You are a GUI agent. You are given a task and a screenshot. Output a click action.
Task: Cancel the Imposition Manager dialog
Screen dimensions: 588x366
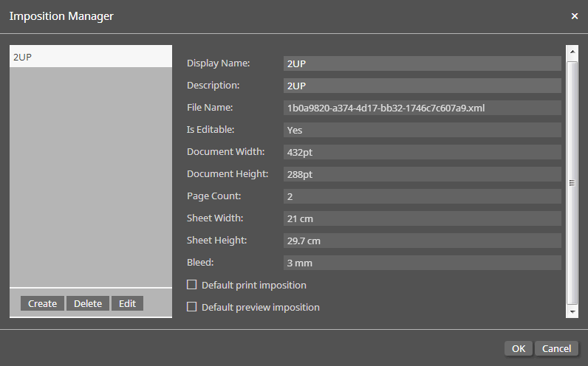[x=556, y=348]
